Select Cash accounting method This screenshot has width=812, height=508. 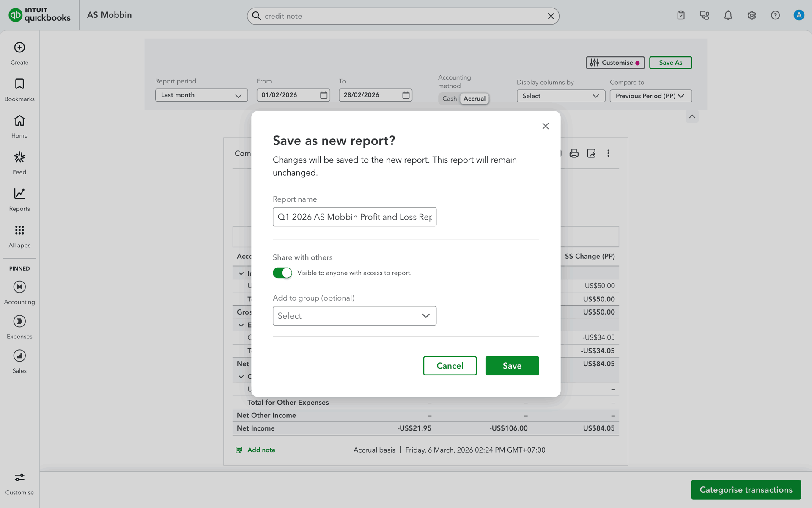point(450,99)
